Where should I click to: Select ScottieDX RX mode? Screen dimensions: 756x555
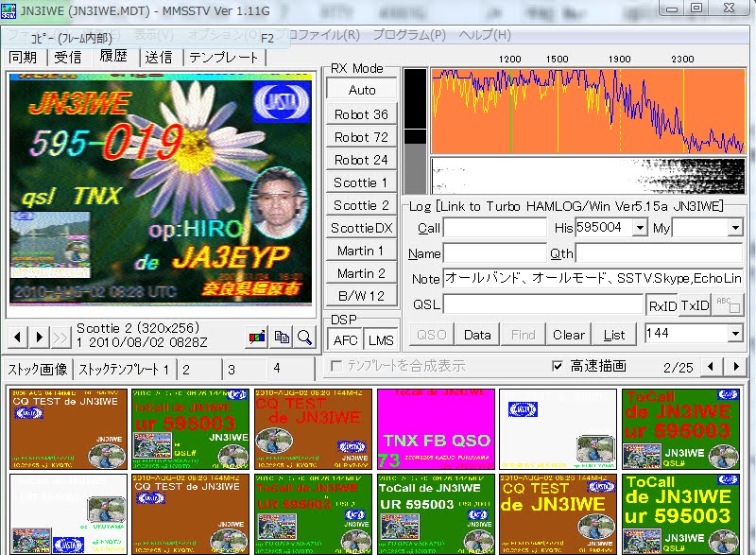point(362,228)
